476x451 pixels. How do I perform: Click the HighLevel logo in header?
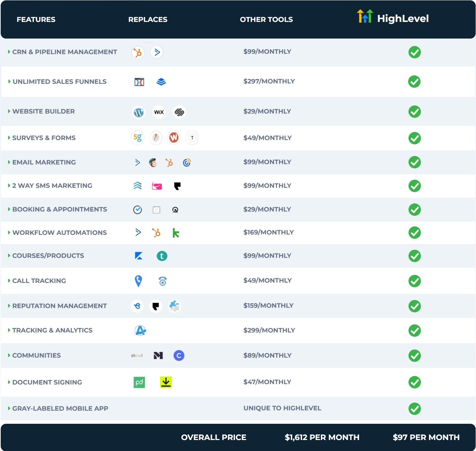(x=393, y=18)
